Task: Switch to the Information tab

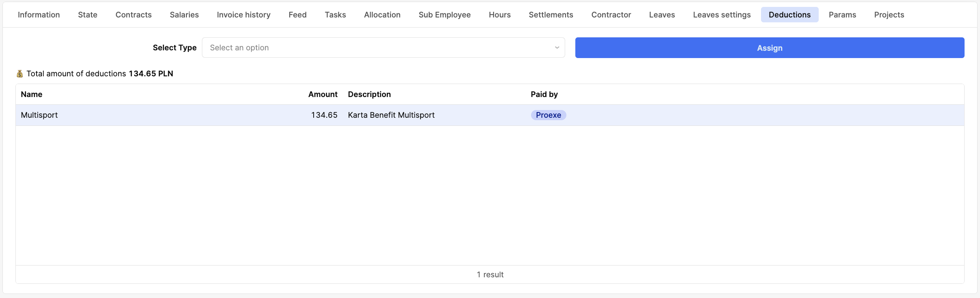Action: (x=39, y=15)
